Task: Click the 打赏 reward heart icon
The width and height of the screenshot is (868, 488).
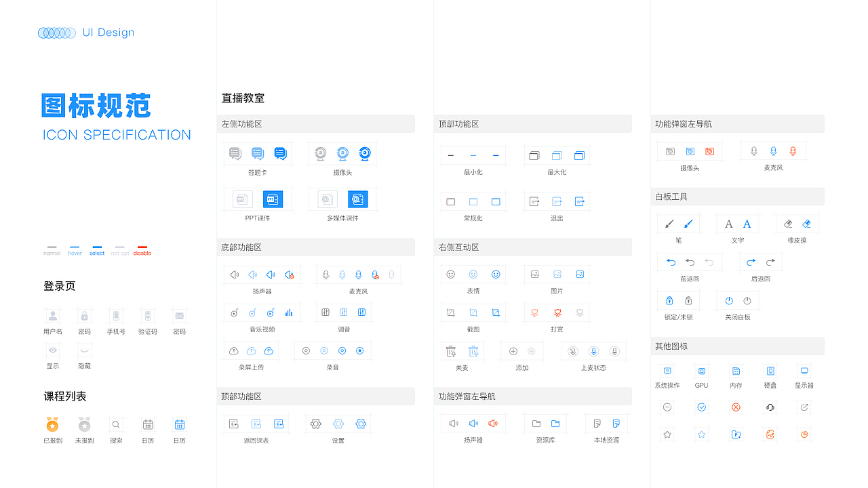Action: 557,312
